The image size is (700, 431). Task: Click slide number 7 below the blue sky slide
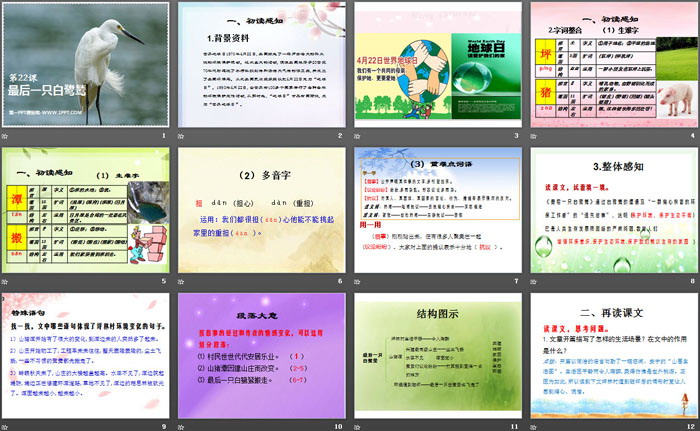(516, 281)
